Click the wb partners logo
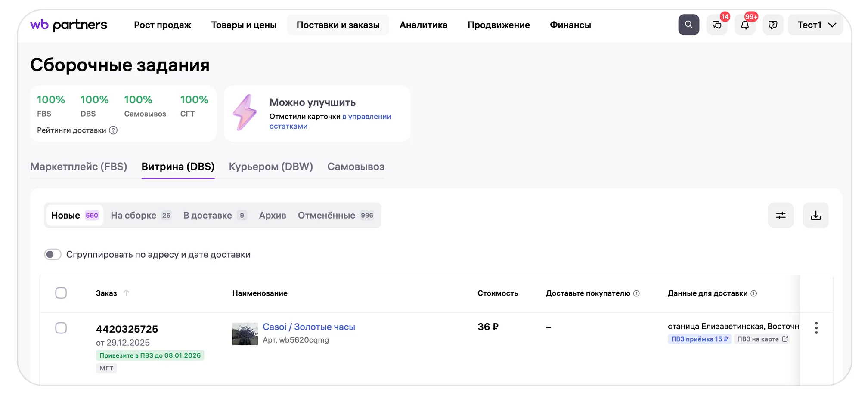868x395 pixels. [69, 25]
